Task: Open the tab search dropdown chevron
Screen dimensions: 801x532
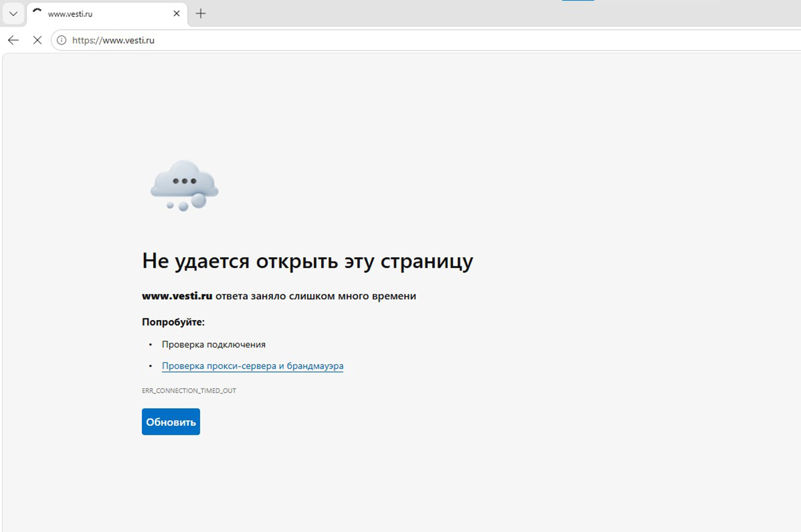Action: point(13,14)
